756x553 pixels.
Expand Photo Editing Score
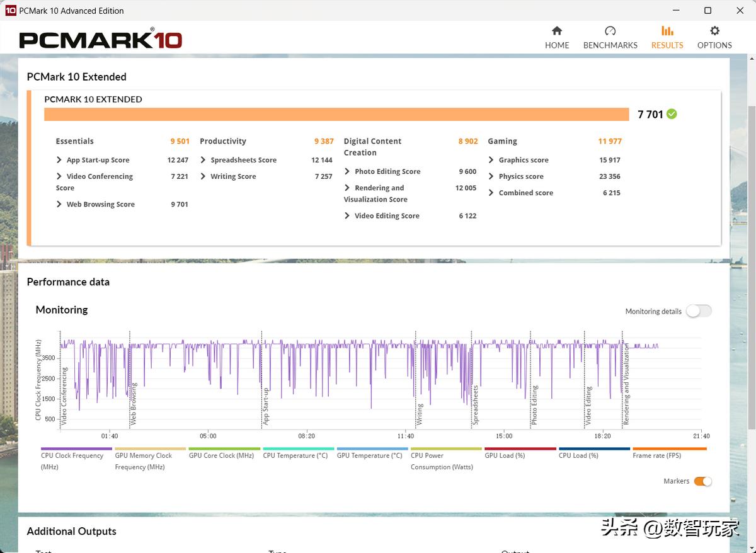pyautogui.click(x=347, y=171)
